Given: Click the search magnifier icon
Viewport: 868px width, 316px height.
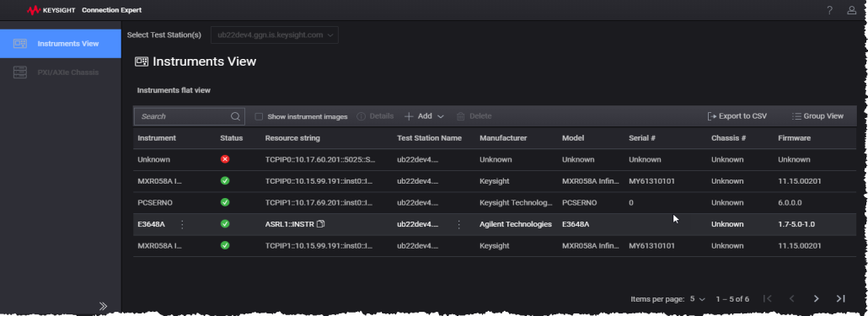Looking at the screenshot, I should 235,116.
